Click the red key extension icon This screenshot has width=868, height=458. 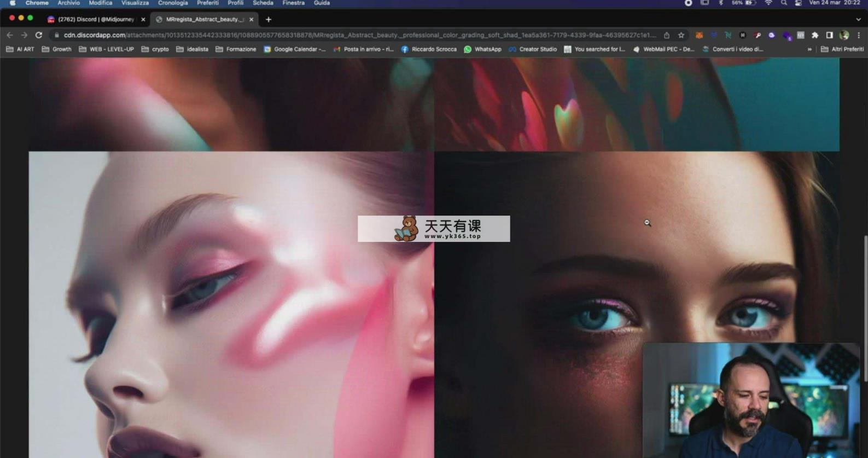(758, 35)
